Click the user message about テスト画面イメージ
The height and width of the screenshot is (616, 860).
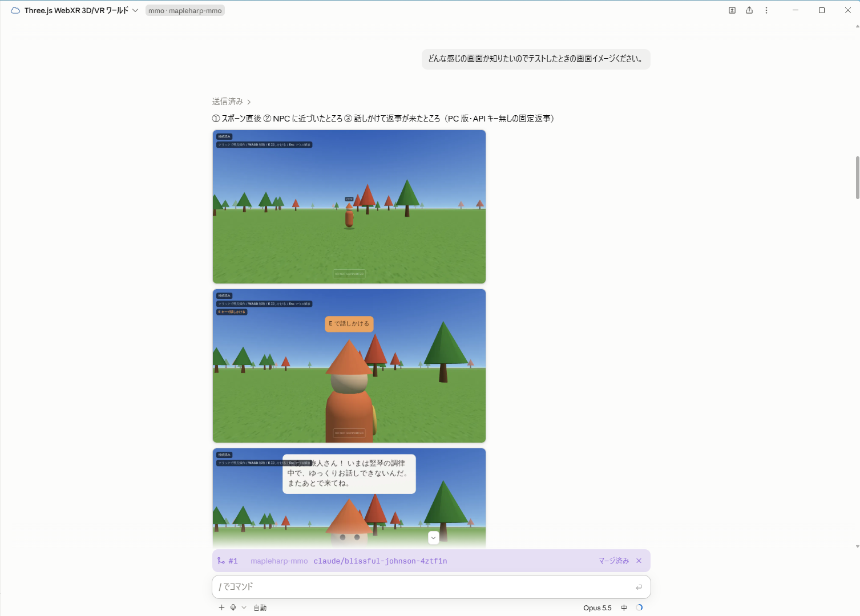click(536, 59)
